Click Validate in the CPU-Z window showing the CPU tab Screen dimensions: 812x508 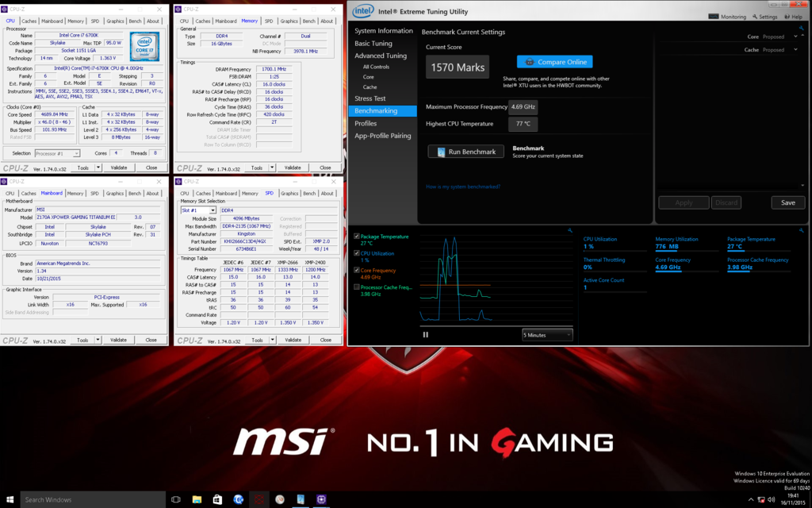119,167
